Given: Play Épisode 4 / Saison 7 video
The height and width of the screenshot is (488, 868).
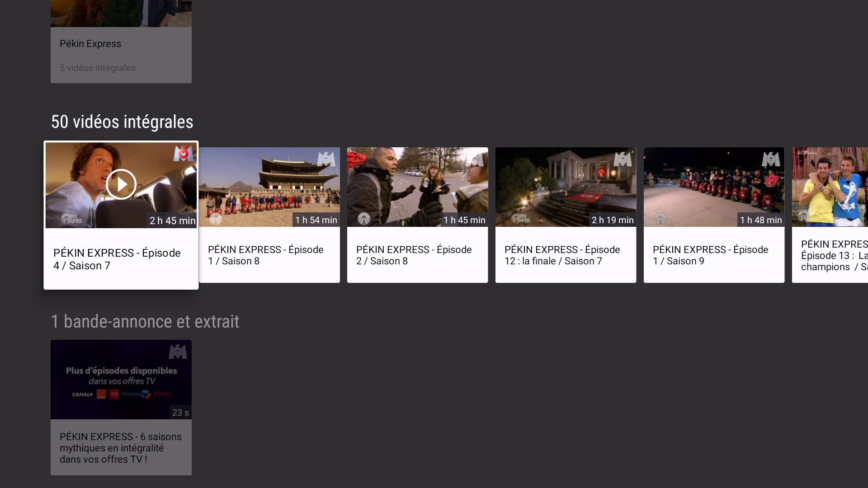Looking at the screenshot, I should click(x=121, y=184).
